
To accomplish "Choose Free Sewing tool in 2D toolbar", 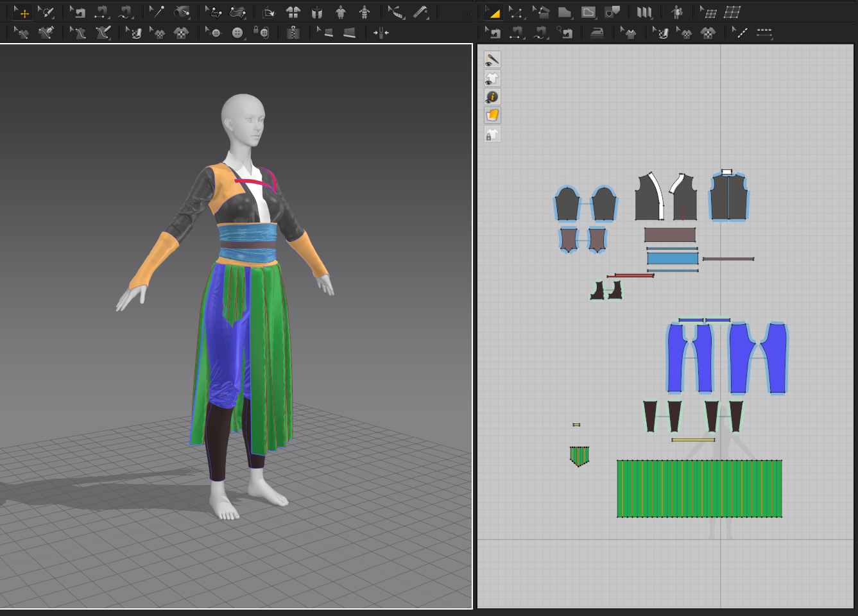I will (541, 33).
